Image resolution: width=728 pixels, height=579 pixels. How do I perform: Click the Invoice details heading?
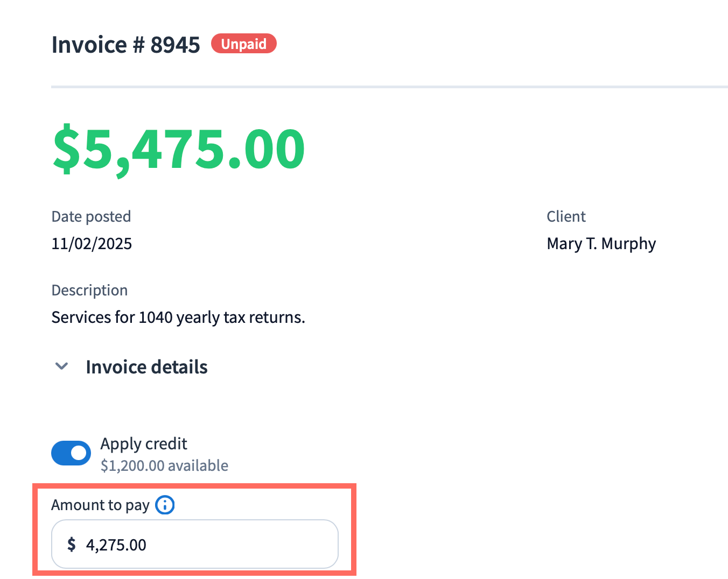click(x=146, y=367)
